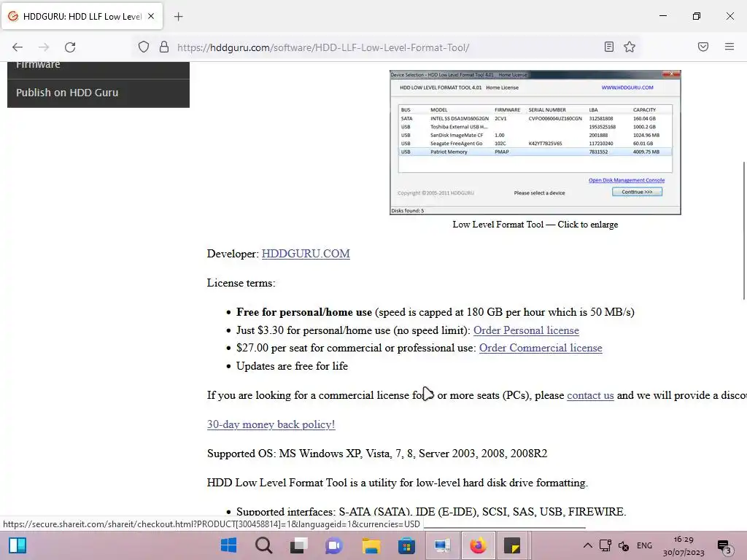The width and height of the screenshot is (747, 560).
Task: Click 'Free for personal/home use' text
Action: (x=304, y=312)
